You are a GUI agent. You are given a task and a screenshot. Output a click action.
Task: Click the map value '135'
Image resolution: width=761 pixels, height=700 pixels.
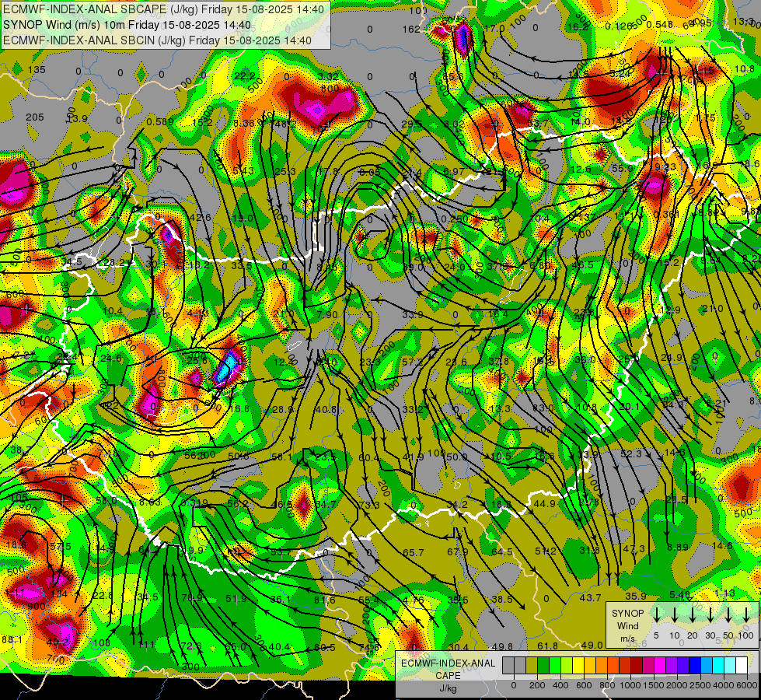coord(37,69)
